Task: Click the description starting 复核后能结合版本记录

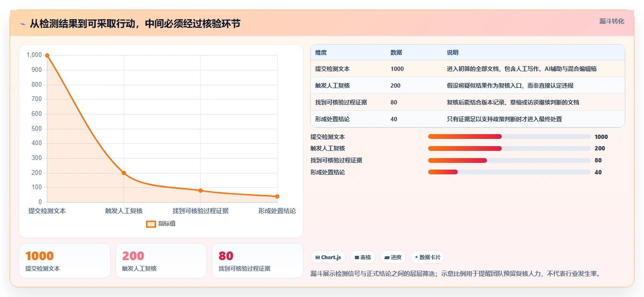Action: [513, 103]
